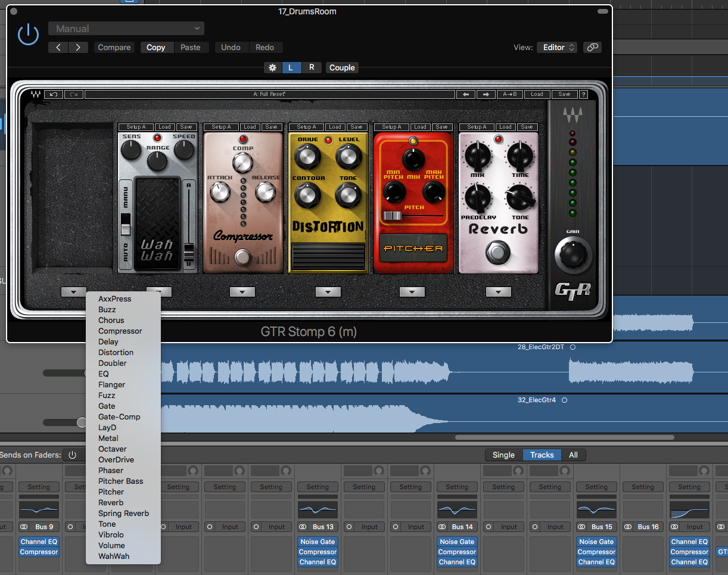Click the link chain icon button
This screenshot has height=575, width=728.
click(x=592, y=48)
